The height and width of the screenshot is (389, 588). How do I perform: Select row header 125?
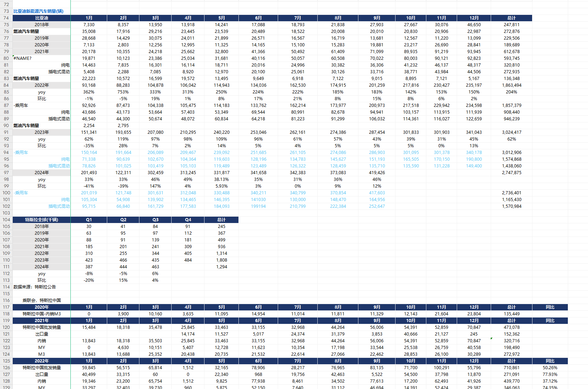tap(6, 361)
